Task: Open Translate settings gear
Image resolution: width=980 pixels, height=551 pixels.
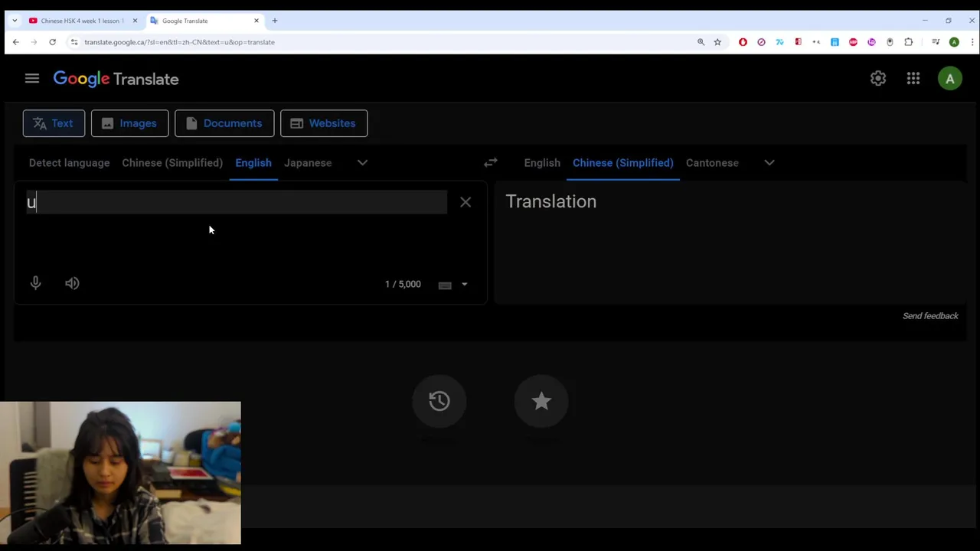Action: tap(878, 78)
